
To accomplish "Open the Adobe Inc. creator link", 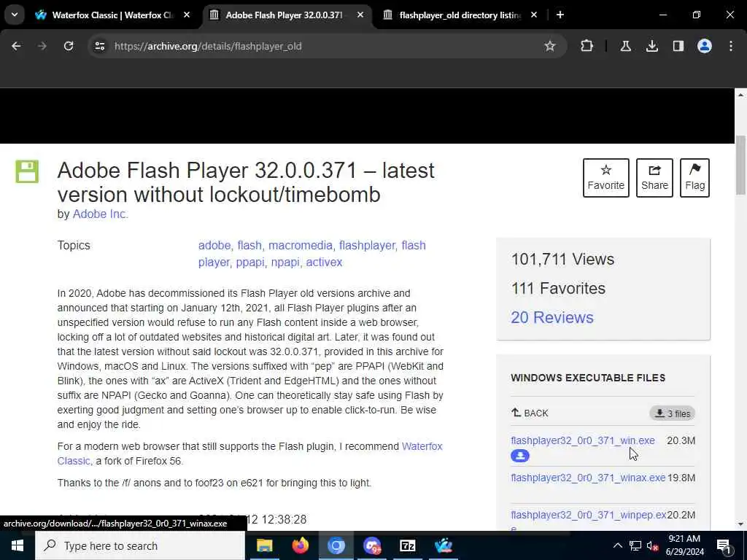I will click(101, 214).
